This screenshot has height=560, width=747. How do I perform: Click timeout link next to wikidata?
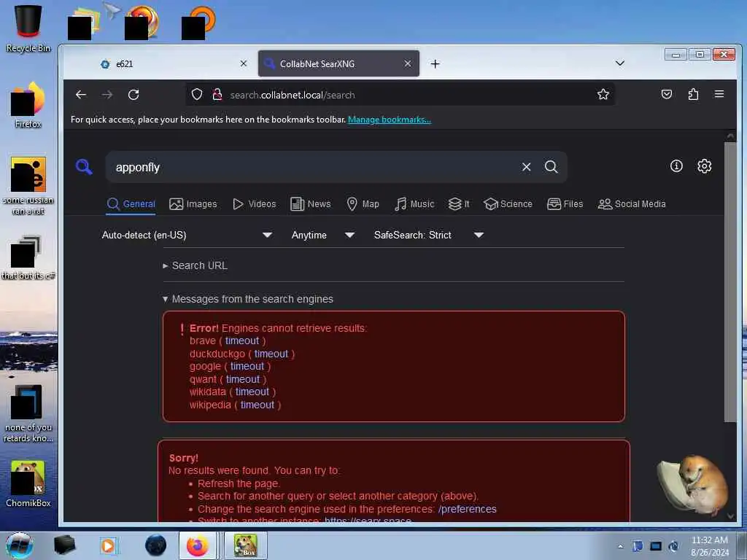tap(252, 392)
